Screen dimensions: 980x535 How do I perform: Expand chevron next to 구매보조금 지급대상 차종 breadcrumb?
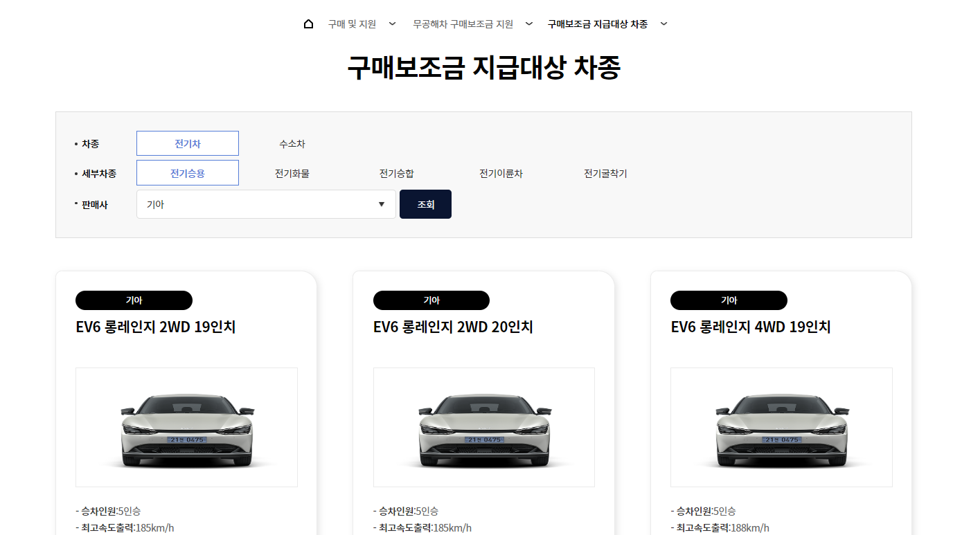pyautogui.click(x=664, y=24)
